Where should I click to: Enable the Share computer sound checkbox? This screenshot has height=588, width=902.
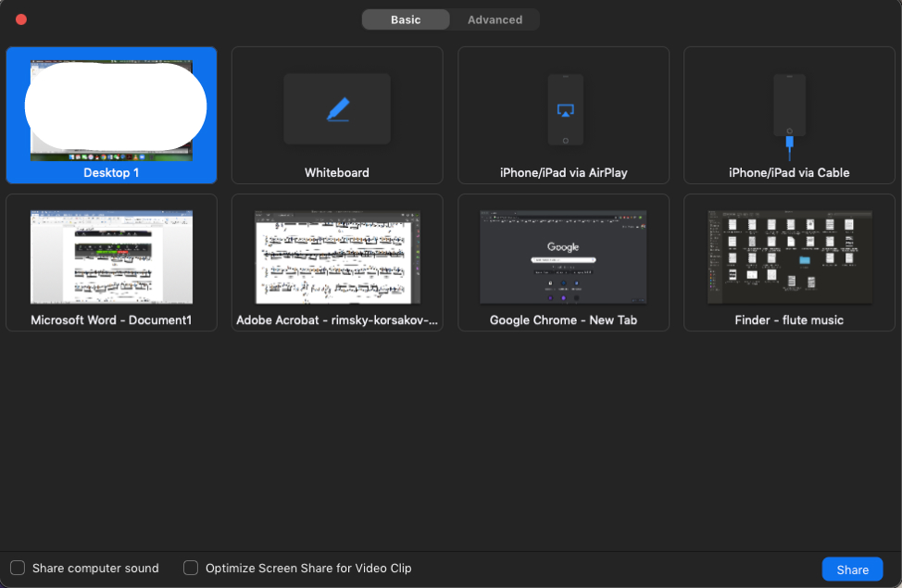point(18,568)
